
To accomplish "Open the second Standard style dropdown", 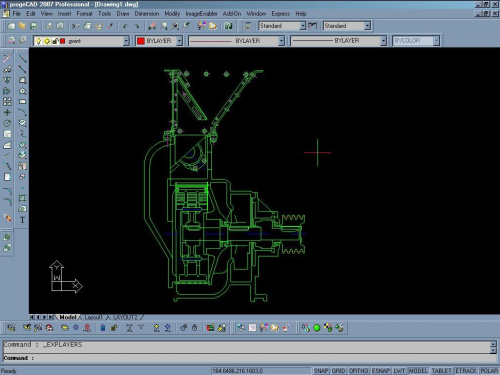I will tap(347, 26).
